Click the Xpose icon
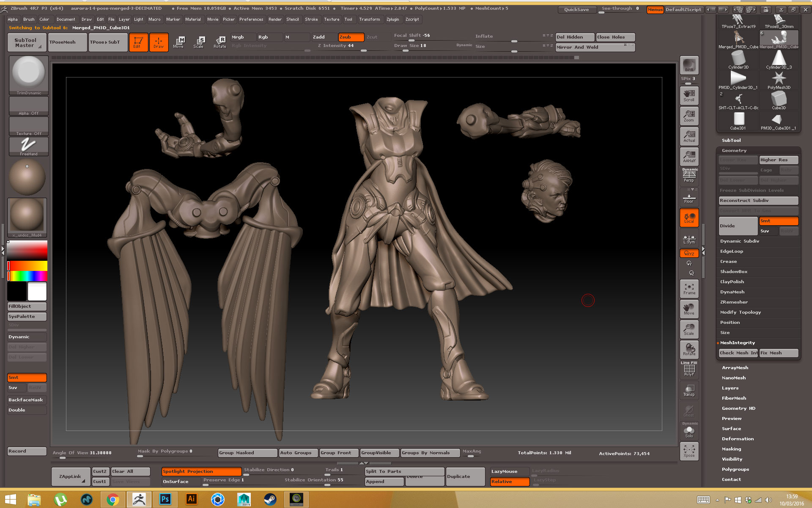Screen dimensions: 812x508 point(689,451)
